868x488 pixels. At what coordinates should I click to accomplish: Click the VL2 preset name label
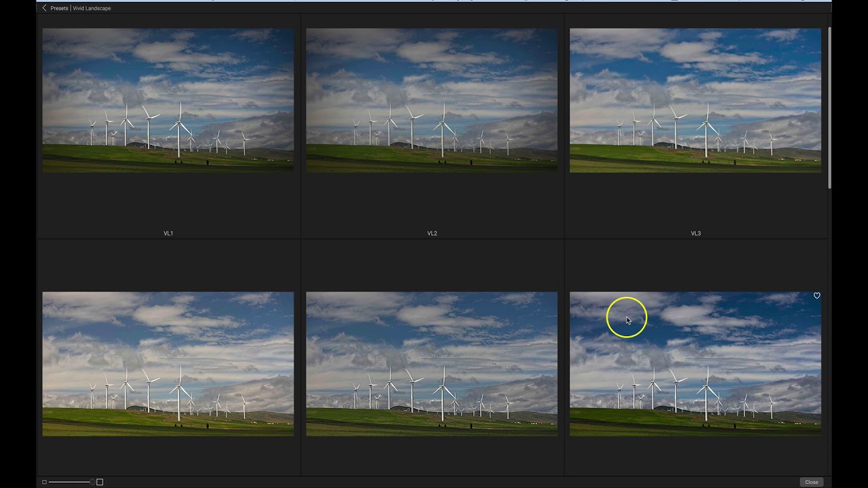click(432, 233)
